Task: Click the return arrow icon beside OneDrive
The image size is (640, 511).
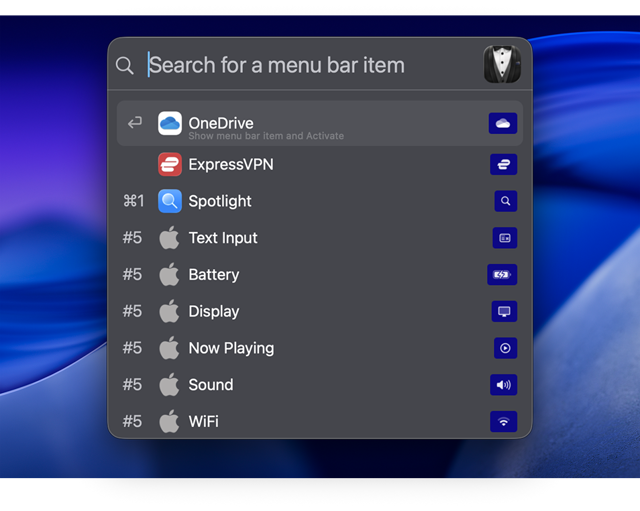Action: coord(135,122)
